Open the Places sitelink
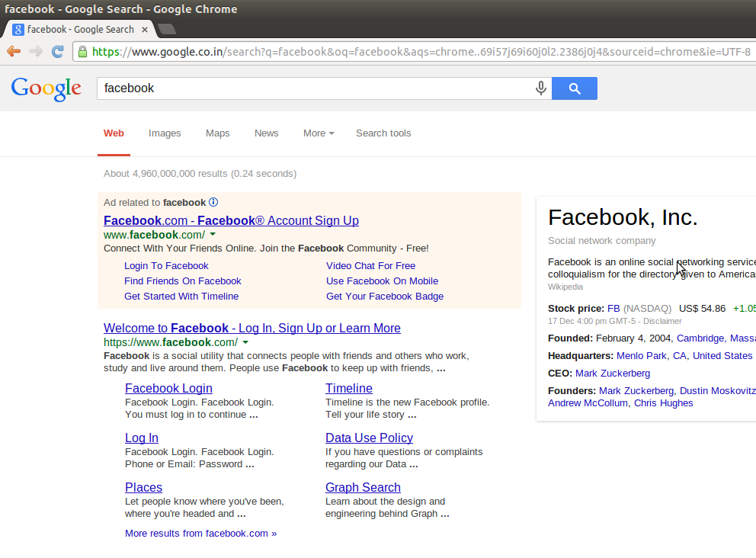Viewport: 756px width, 558px height. point(144,488)
